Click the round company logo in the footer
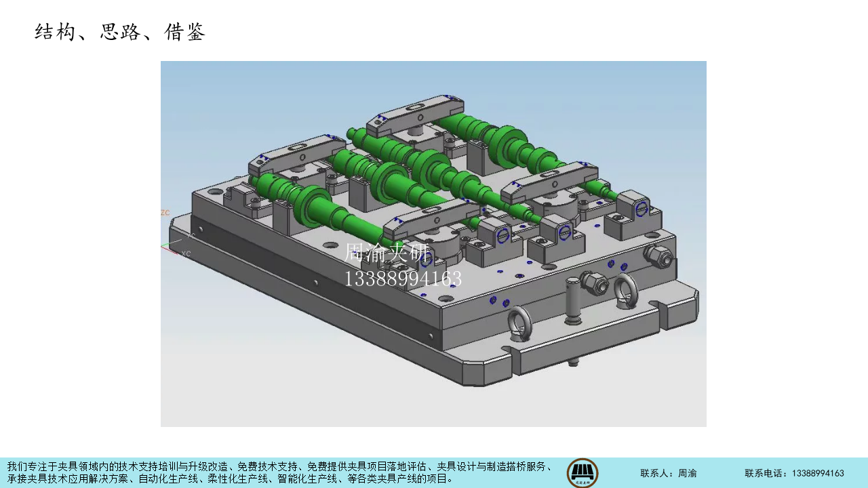Image resolution: width=868 pixels, height=488 pixels. coord(583,473)
